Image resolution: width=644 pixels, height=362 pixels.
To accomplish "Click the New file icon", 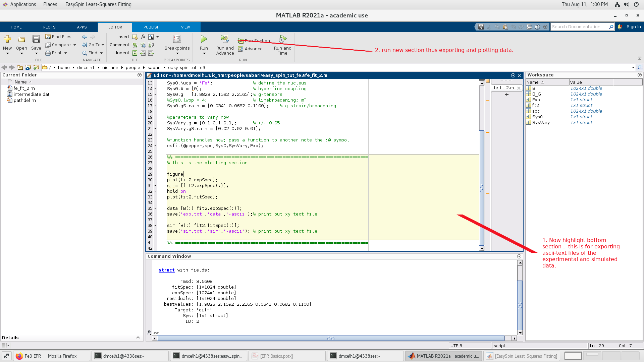I will pyautogui.click(x=7, y=39).
